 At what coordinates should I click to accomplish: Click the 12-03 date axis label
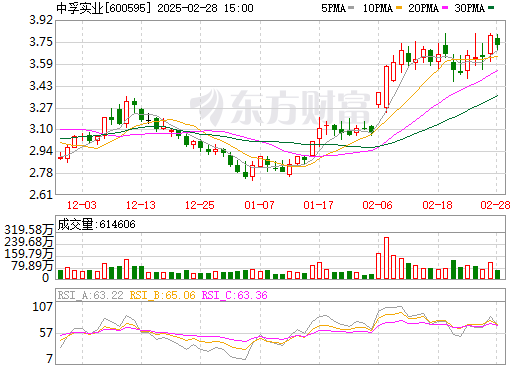[x=82, y=205]
